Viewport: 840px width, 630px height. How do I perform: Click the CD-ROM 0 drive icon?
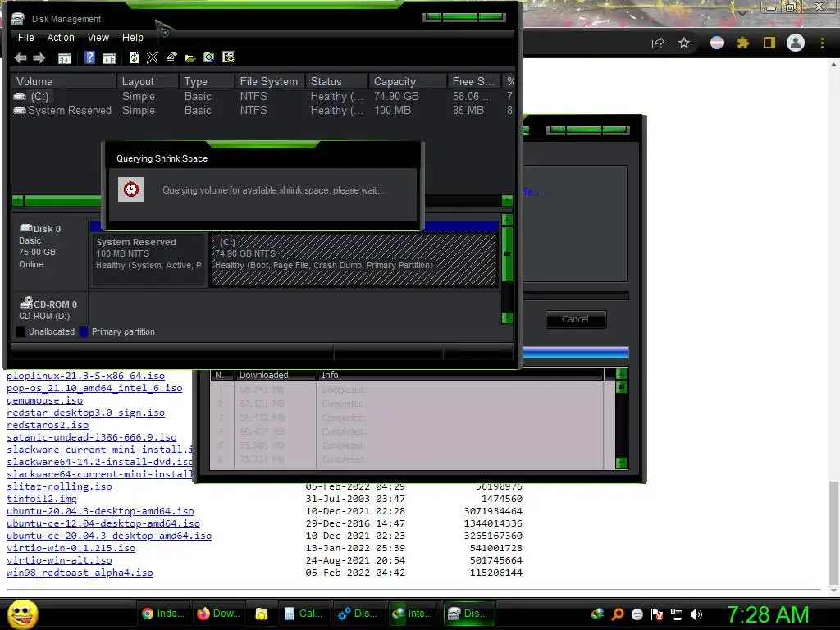(x=25, y=304)
